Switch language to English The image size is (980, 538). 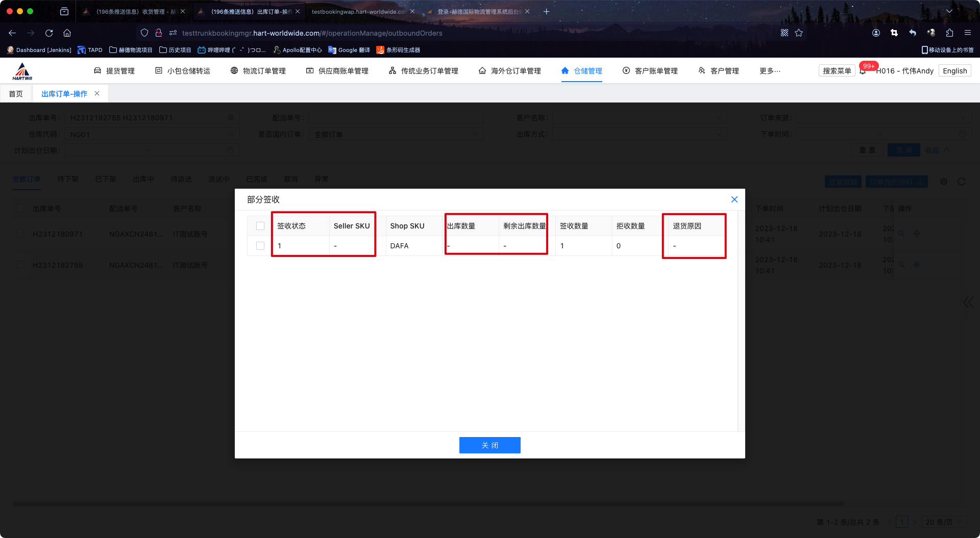coord(954,71)
